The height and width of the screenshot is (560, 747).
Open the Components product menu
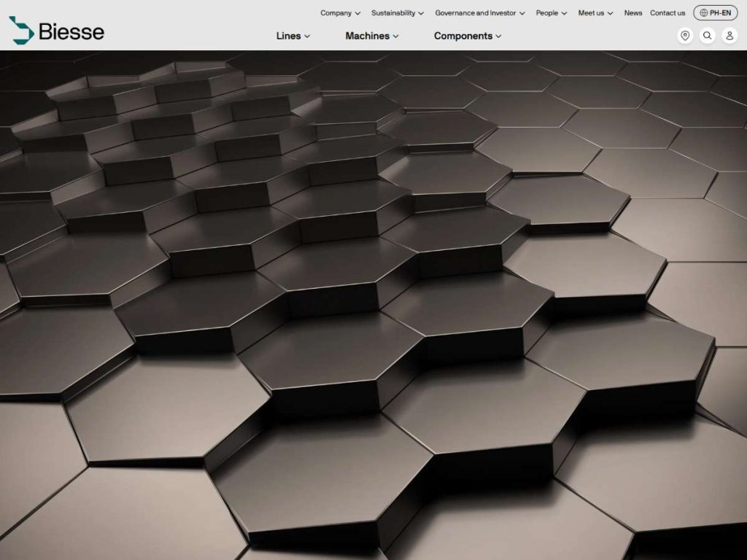[468, 36]
